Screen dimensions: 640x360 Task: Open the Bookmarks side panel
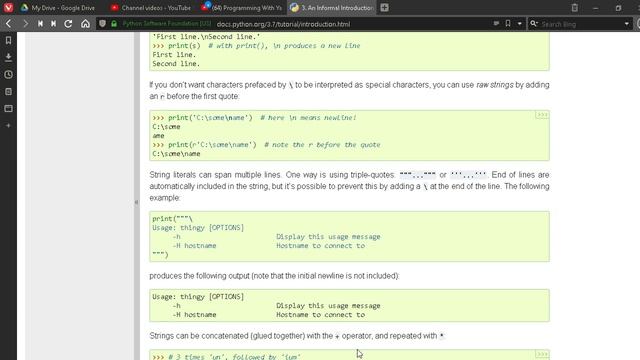(8, 40)
